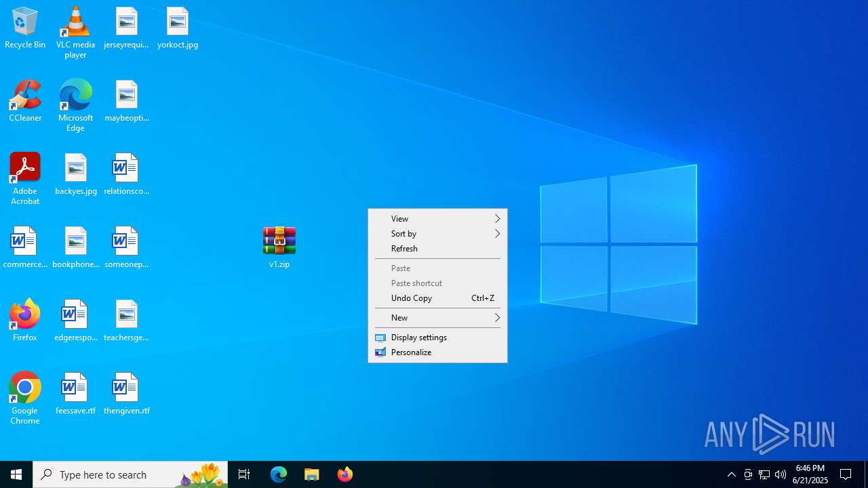
Task: Open File Explorer from the taskbar
Action: [312, 474]
